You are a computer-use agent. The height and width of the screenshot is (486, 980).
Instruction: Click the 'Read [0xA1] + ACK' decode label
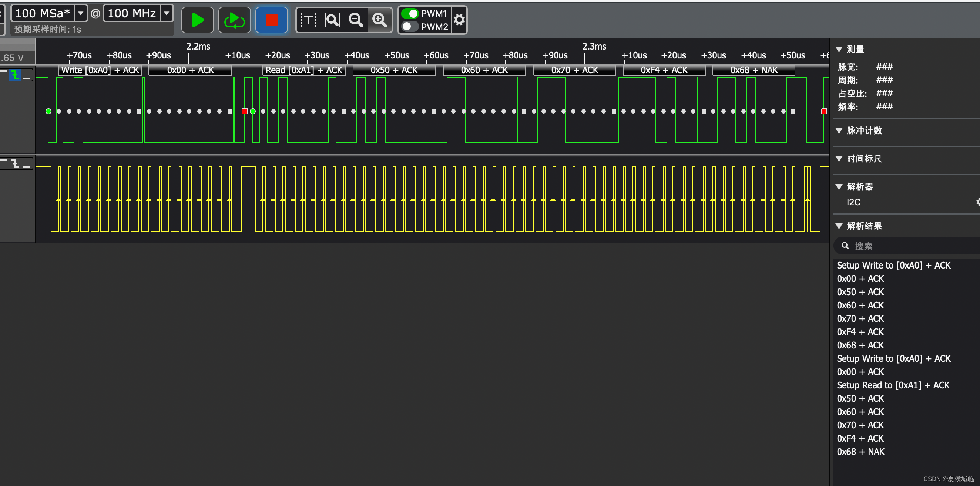(304, 70)
